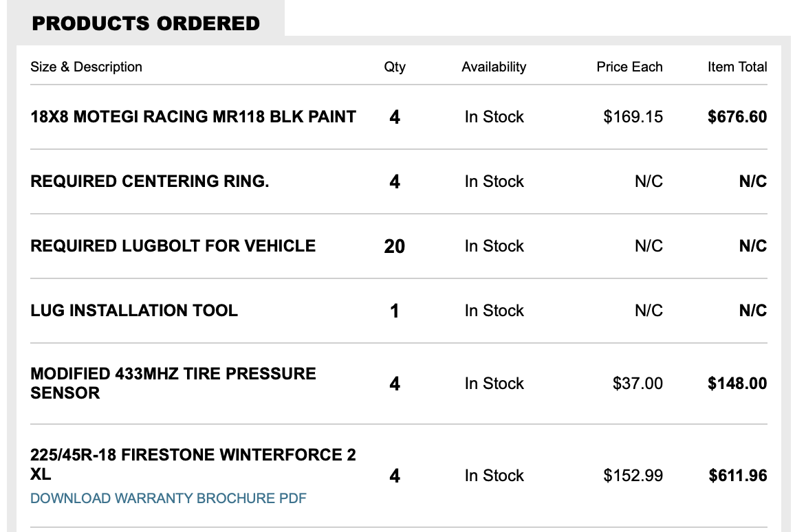The image size is (795, 532).
Task: Click the quantity 20 for lugbolts
Action: click(395, 246)
